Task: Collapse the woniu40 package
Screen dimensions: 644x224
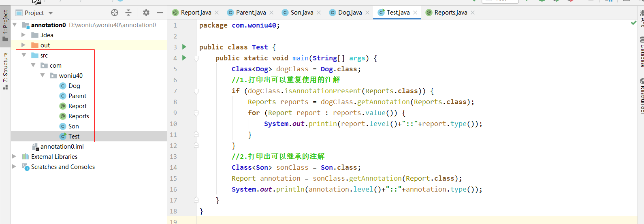Action: pyautogui.click(x=43, y=75)
